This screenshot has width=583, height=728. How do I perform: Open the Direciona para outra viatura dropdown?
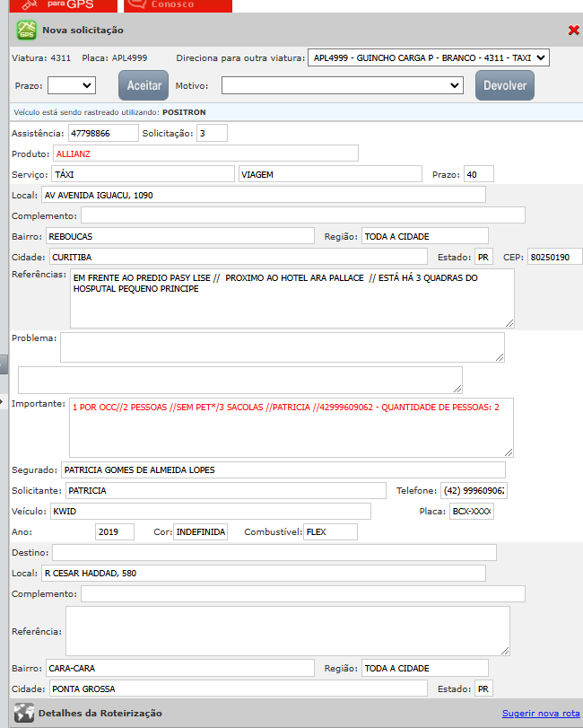tap(429, 58)
